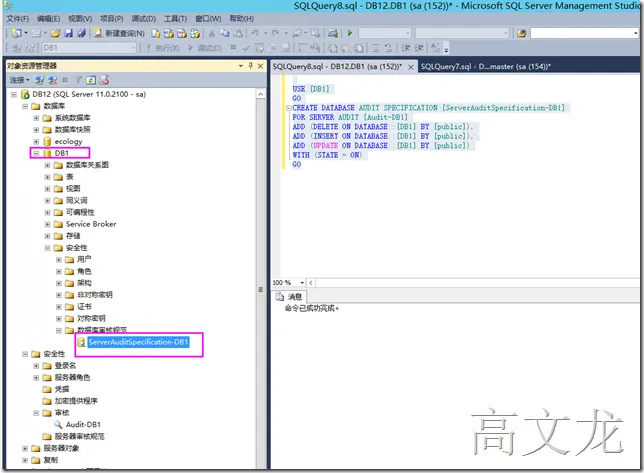This screenshot has width=644, height=473.
Task: Select the Audit-DB1 audit node
Action: [83, 425]
